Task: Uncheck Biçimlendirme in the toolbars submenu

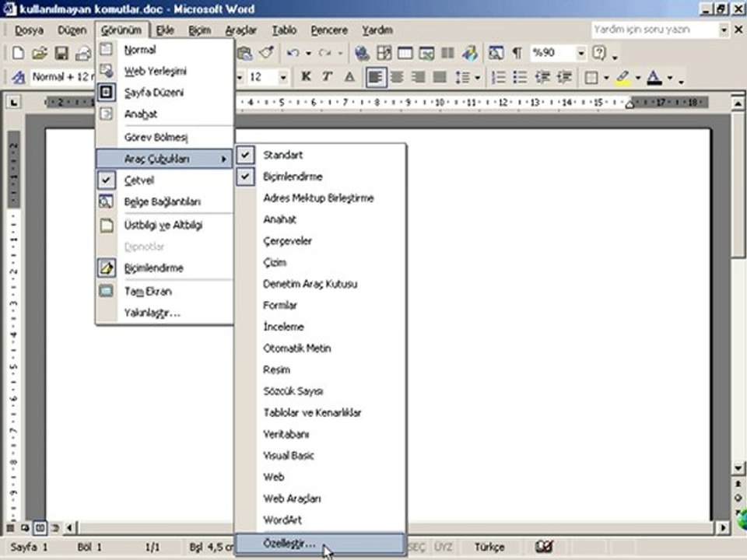Action: (320, 177)
